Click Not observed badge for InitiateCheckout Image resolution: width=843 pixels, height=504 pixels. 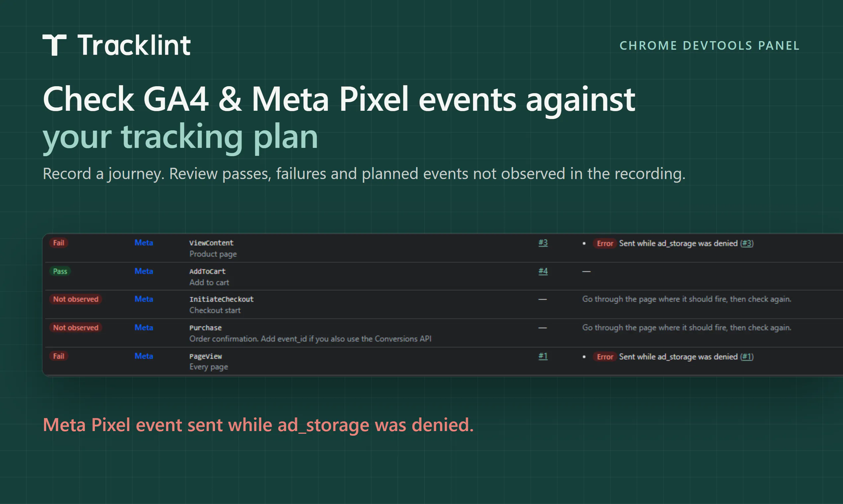pyautogui.click(x=75, y=299)
